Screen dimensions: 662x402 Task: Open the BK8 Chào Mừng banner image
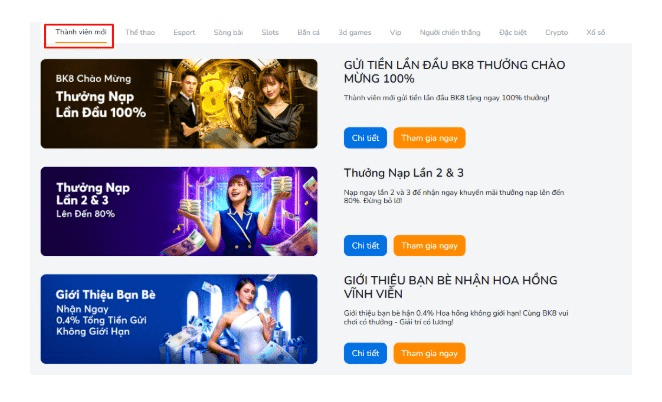point(179,104)
